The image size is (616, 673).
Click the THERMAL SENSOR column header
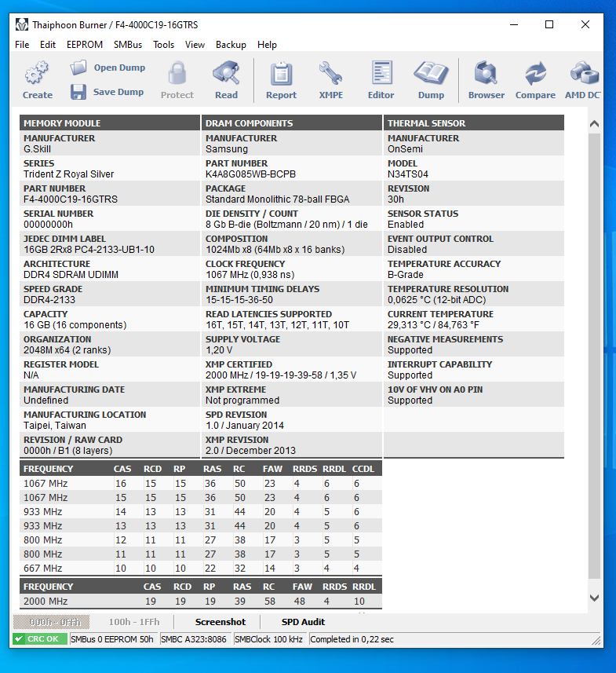point(474,123)
